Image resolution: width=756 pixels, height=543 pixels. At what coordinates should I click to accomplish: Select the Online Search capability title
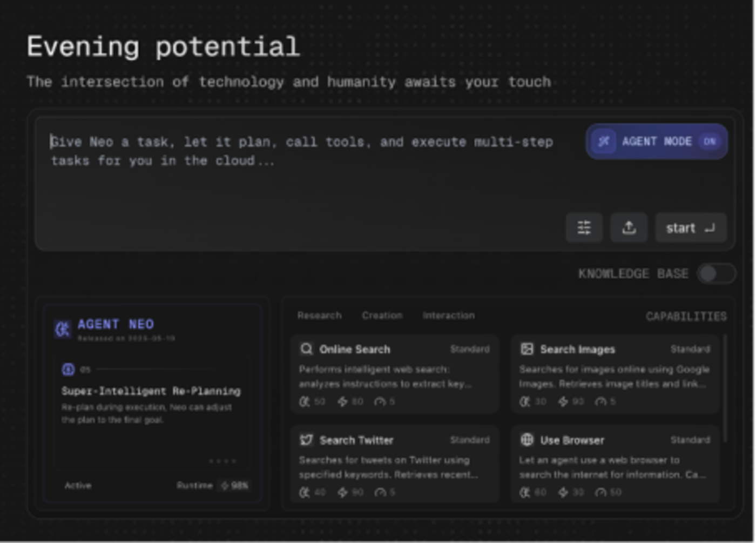coord(354,350)
